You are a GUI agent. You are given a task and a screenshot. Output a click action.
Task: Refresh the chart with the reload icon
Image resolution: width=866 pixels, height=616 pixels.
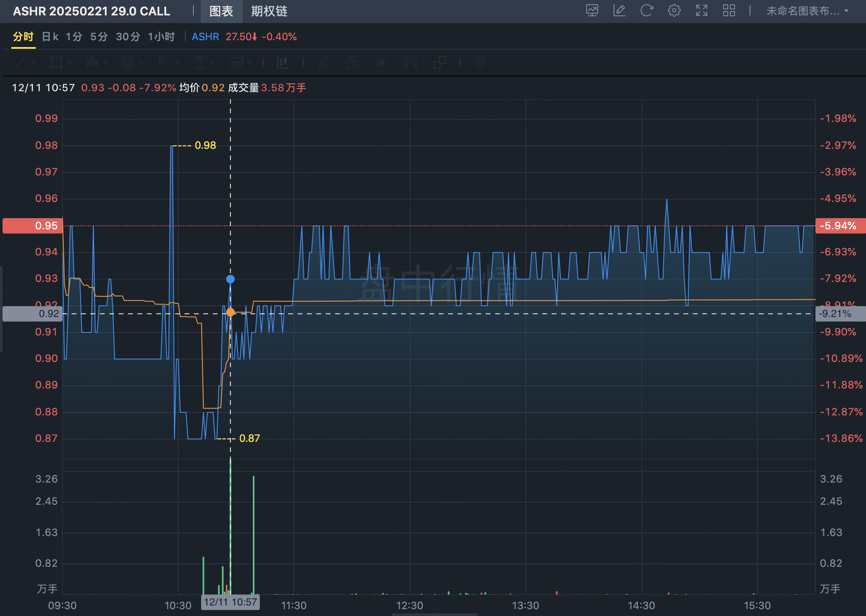pyautogui.click(x=647, y=11)
